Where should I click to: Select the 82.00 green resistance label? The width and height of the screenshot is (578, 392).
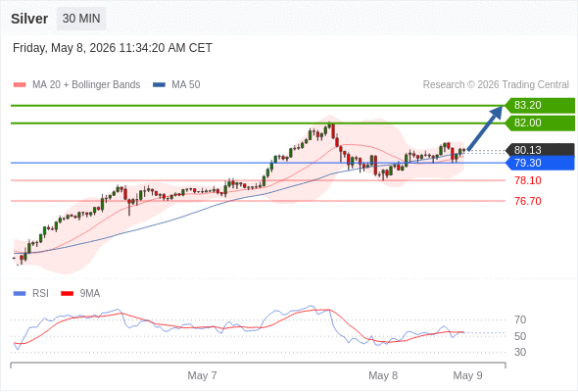(x=540, y=123)
